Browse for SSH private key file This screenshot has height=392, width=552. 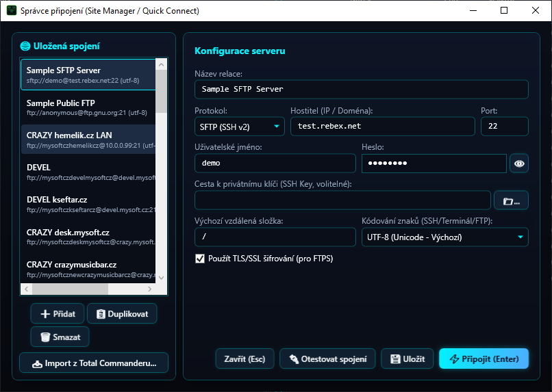click(511, 200)
